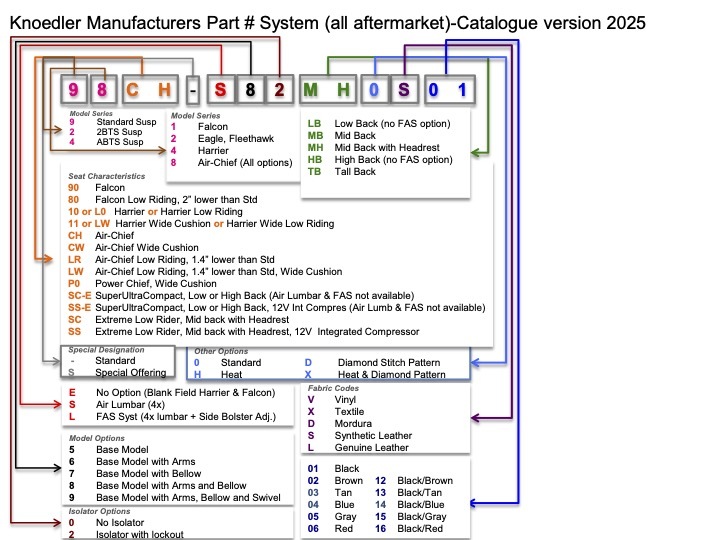Click 'No Isolator' option
720x540 pixels.
click(106, 523)
